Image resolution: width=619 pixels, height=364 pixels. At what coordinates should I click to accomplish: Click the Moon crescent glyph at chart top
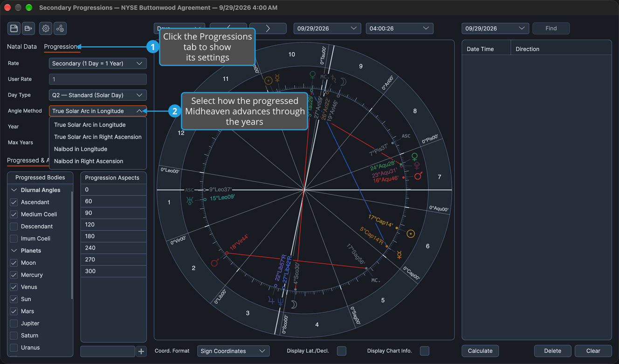click(x=343, y=82)
